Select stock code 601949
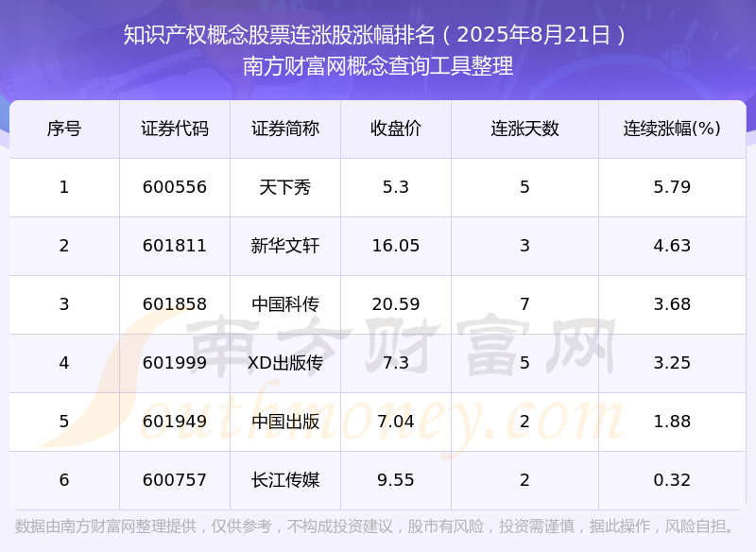 click(x=175, y=422)
